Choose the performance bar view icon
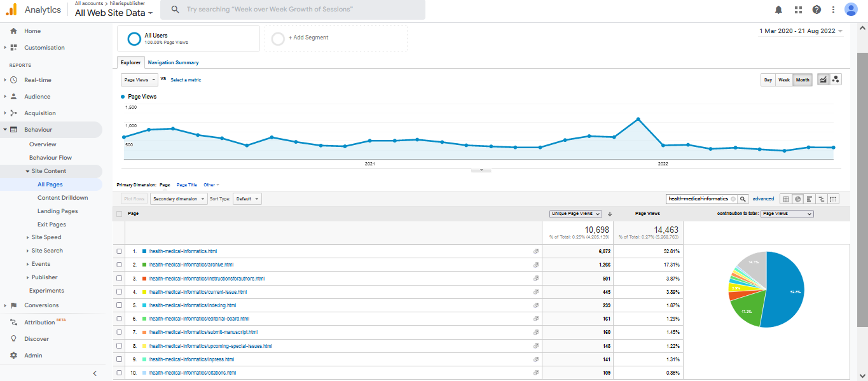 (809, 199)
